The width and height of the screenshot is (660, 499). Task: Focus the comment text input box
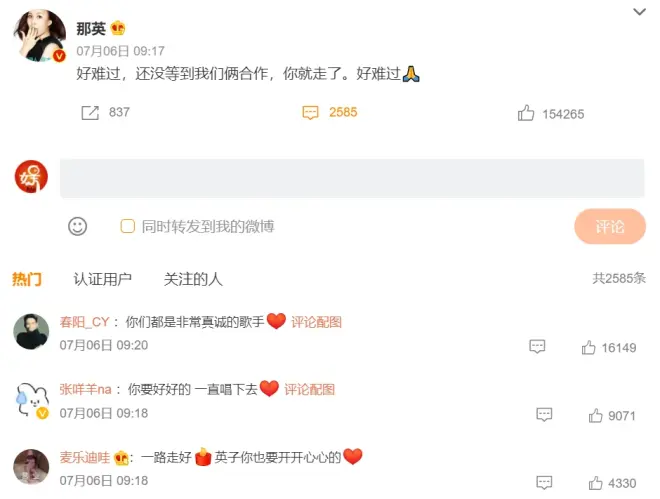pos(352,178)
